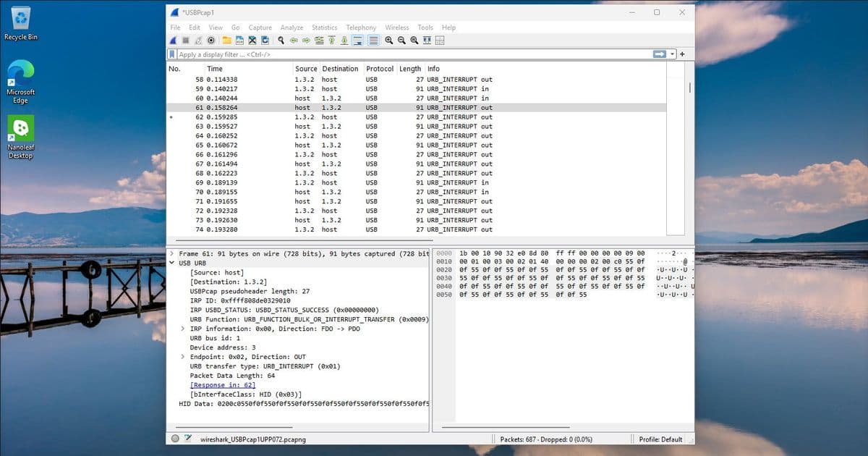Select the Find a packet magnifier icon

pos(280,41)
